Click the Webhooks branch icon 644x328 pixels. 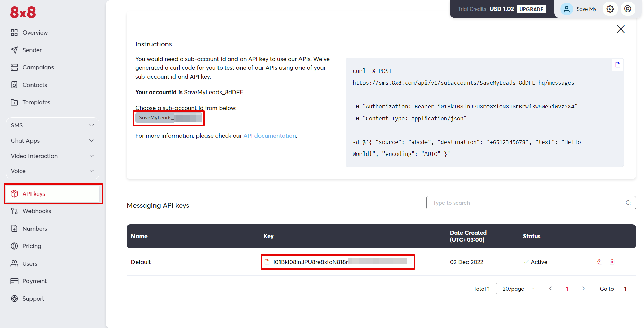[x=14, y=211]
